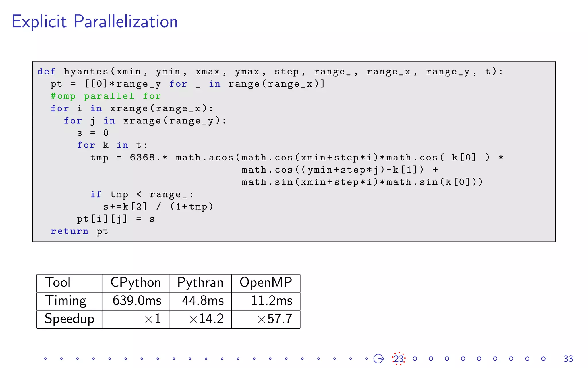Viewport: 588px width, 368px height.
Task: Select the "44.8ms" timing cell
Action: click(x=200, y=301)
